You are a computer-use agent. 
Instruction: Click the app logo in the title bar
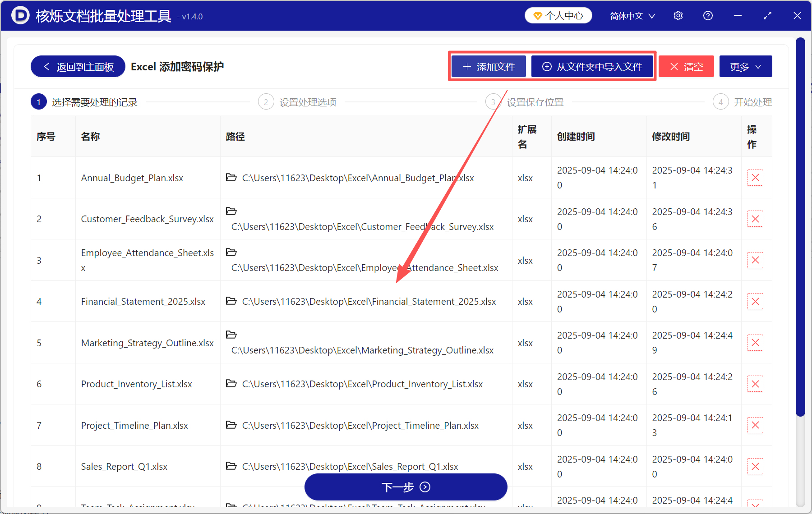(19, 15)
